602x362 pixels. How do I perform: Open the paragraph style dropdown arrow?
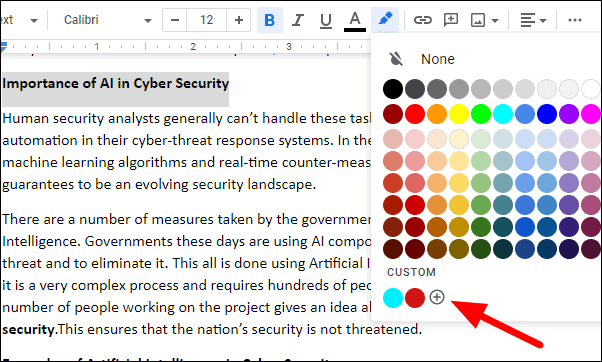coord(34,21)
